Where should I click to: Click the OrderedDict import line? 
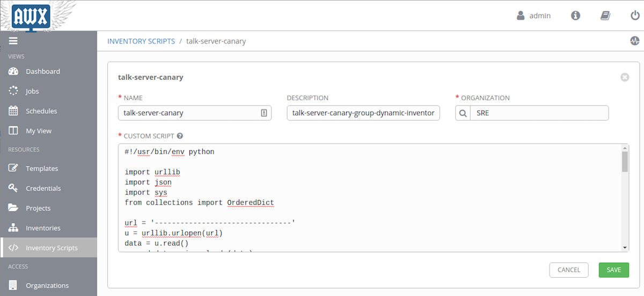tap(199, 203)
